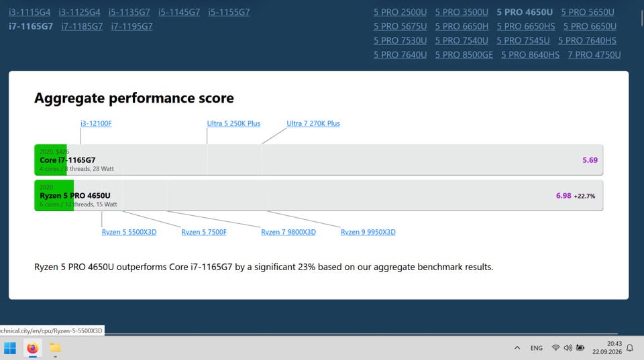Open the i3-1125G4 processor link
Screen dimensions: 644x360
(79, 12)
